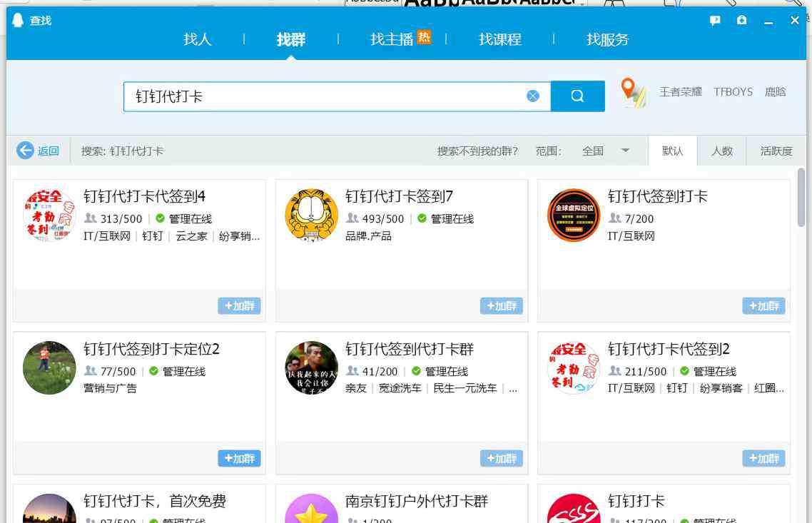This screenshot has height=523, width=812.
Task: Open group title 钉钉代签到打卡定位2
Action: coord(152,349)
